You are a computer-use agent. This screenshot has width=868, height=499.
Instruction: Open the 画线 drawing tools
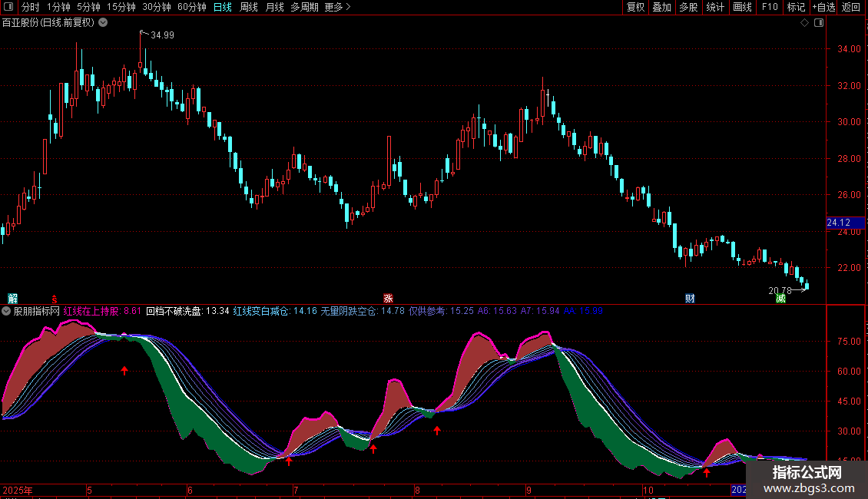tap(742, 8)
